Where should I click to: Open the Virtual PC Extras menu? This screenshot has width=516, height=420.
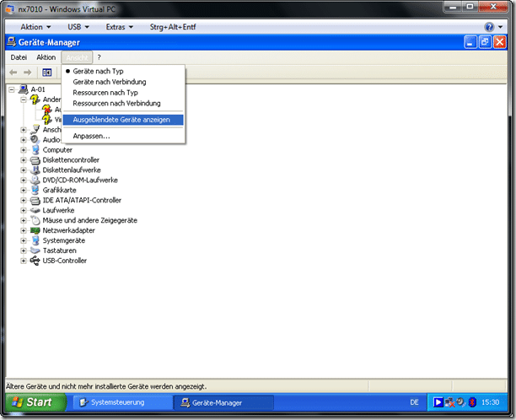pyautogui.click(x=120, y=27)
